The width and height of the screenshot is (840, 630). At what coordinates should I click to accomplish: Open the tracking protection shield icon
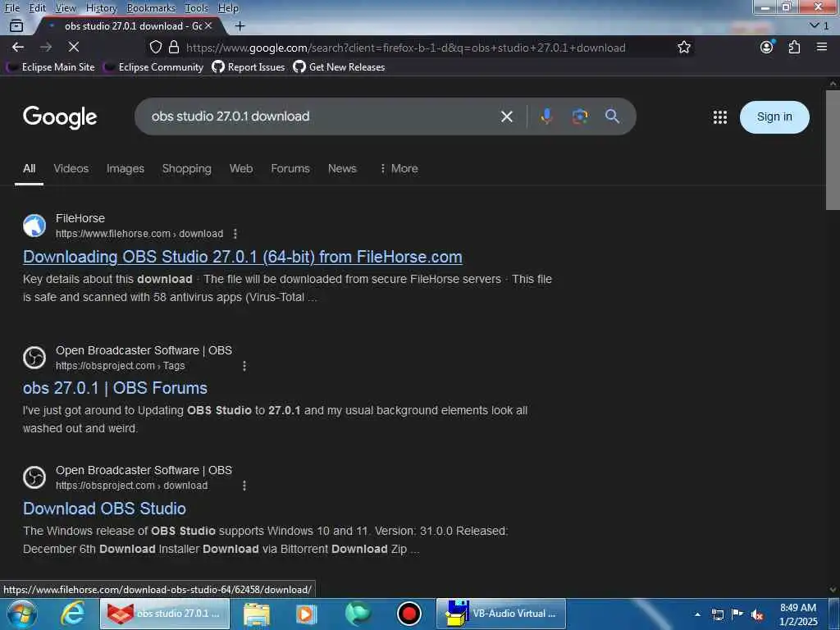coord(155,47)
